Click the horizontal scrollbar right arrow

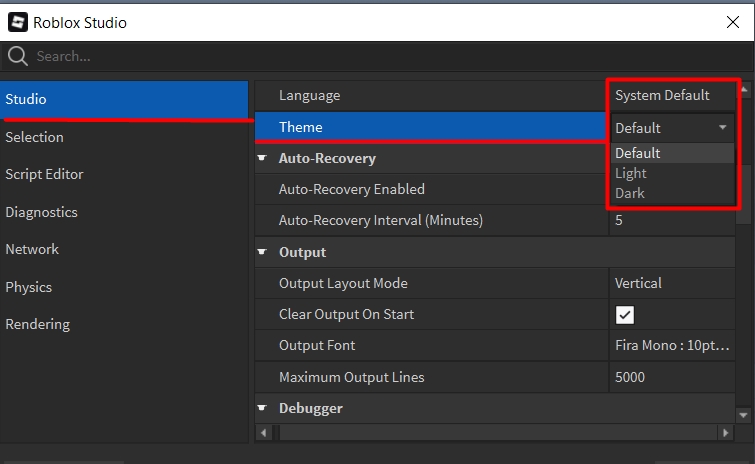click(725, 433)
